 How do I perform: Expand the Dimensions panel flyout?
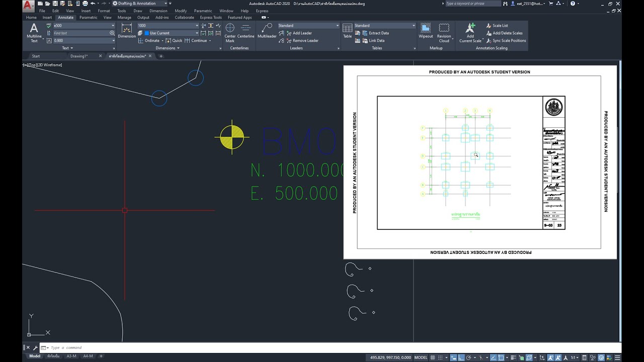pyautogui.click(x=168, y=48)
